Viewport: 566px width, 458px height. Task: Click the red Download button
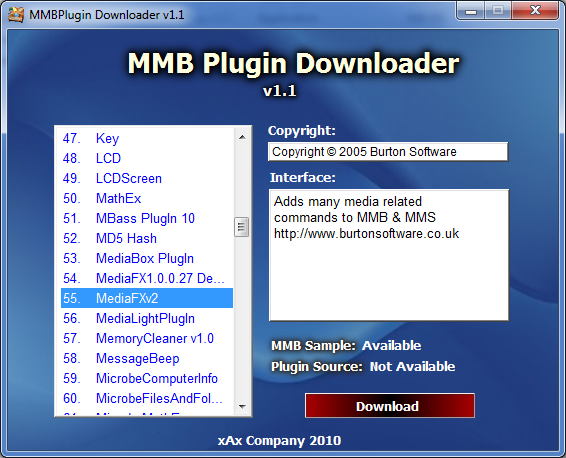tap(389, 406)
